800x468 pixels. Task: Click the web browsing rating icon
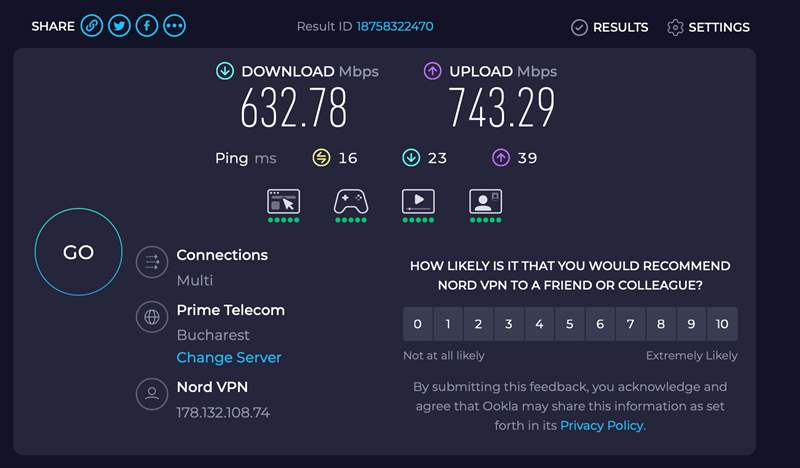pyautogui.click(x=283, y=201)
